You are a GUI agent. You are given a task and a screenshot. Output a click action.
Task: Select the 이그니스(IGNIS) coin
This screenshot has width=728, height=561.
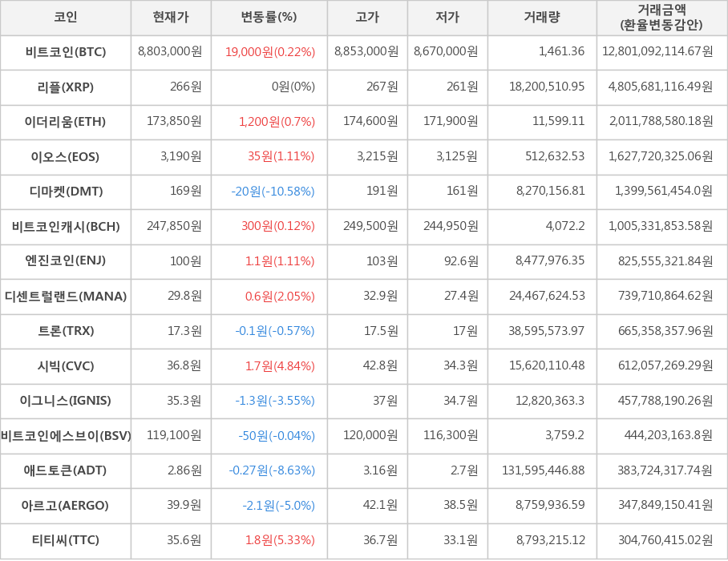pyautogui.click(x=66, y=400)
